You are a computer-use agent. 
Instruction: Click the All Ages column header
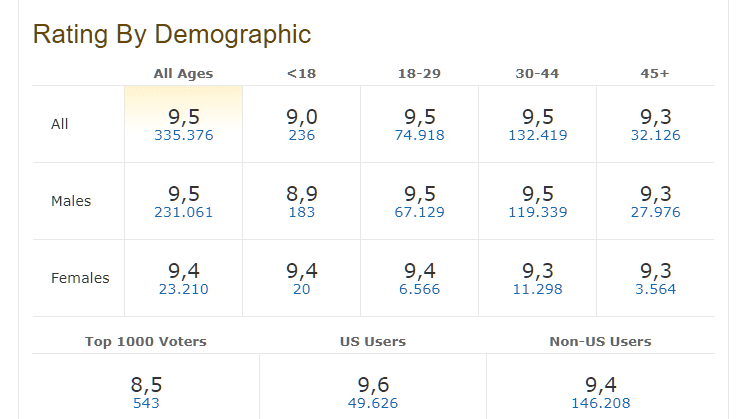point(183,73)
